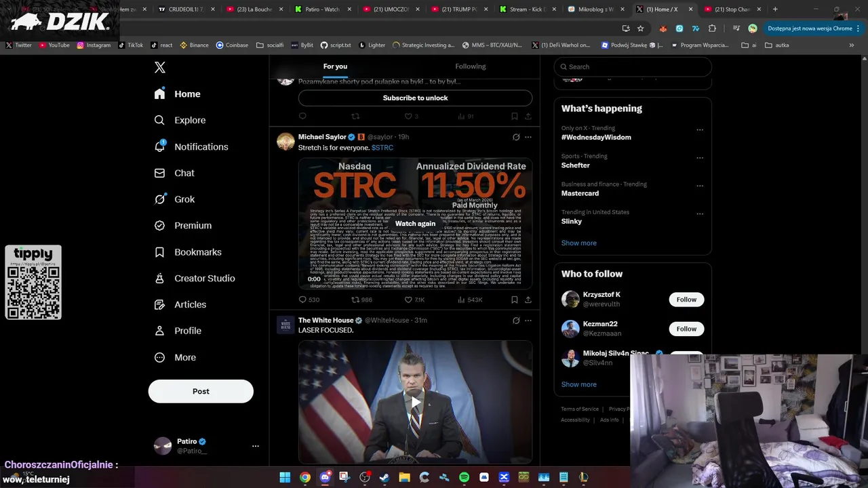Open more options for #WednesdayWisdom trend
This screenshot has width=868, height=488.
coord(700,130)
